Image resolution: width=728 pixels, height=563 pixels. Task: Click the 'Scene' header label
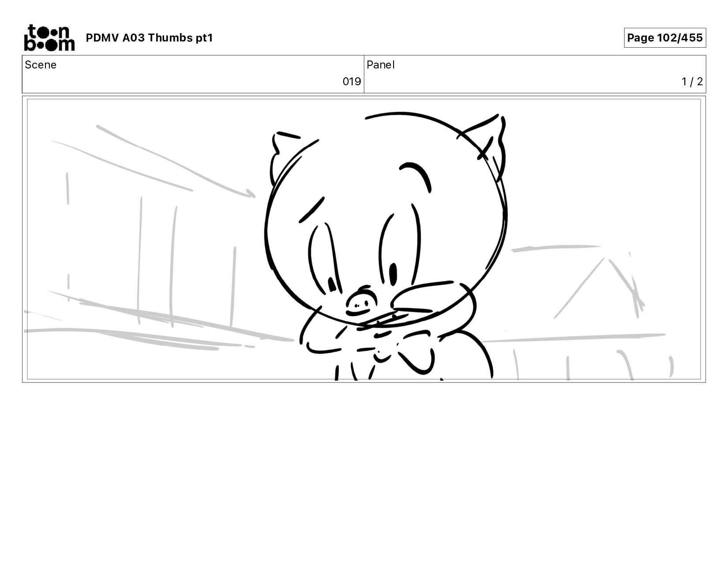41,65
